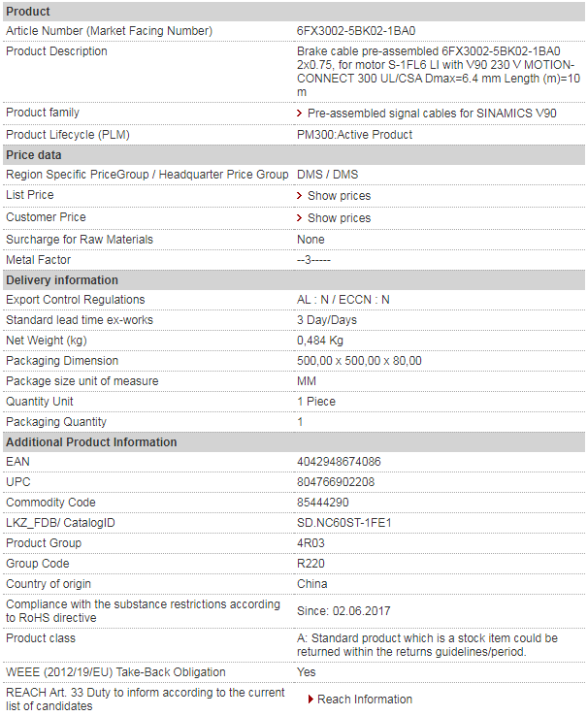Click the Price data section header

coord(294,155)
